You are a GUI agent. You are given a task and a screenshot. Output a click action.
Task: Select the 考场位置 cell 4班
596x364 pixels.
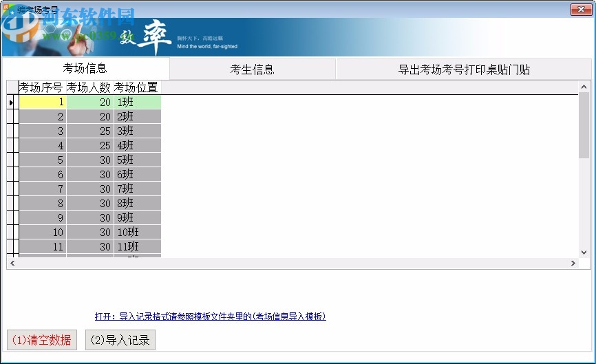tap(137, 145)
